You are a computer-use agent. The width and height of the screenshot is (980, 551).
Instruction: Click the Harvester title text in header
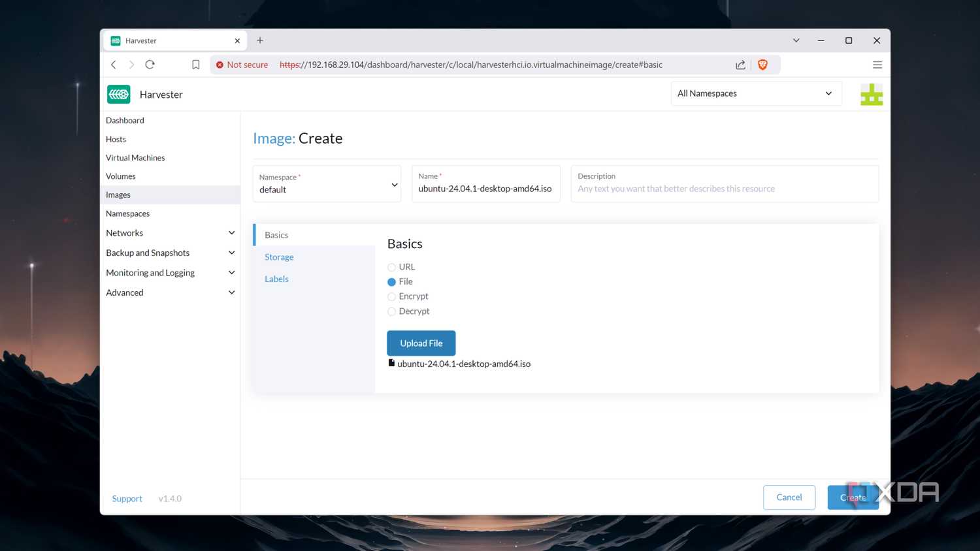pos(161,95)
